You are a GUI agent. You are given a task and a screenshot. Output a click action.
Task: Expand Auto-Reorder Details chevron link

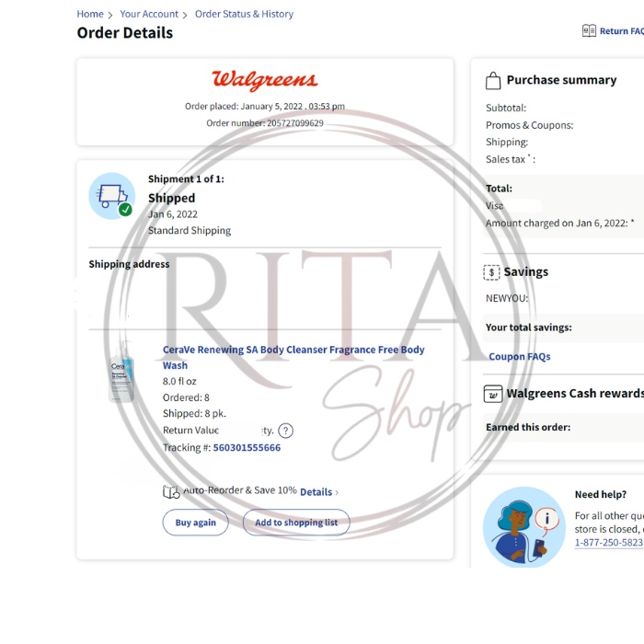(x=318, y=492)
